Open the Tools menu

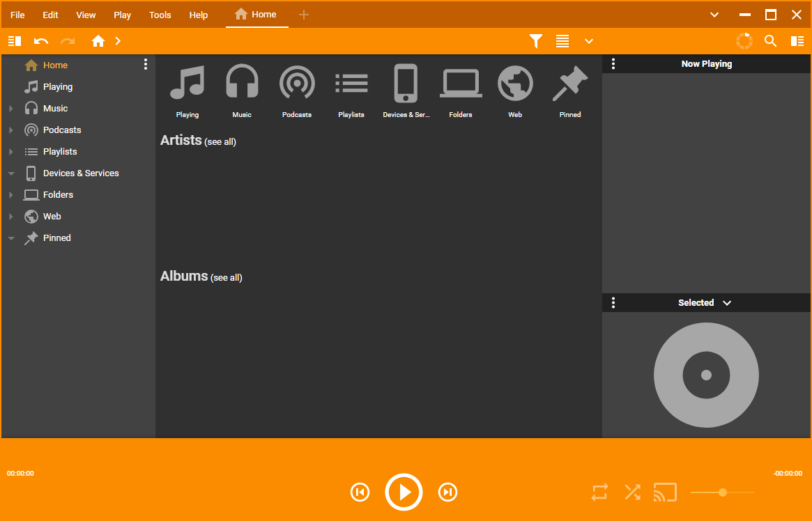coord(160,15)
